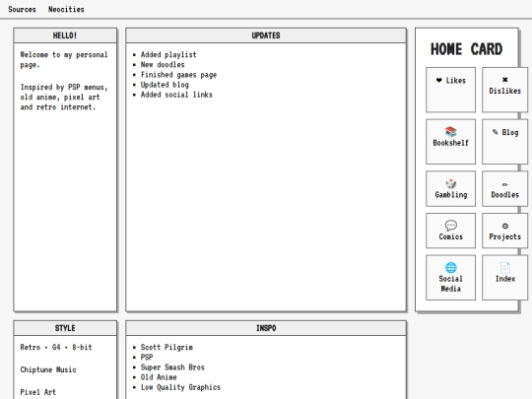The width and height of the screenshot is (532, 399).
Task: Click 'Super Smash Bros' in the INSPO list
Action: click(x=172, y=367)
